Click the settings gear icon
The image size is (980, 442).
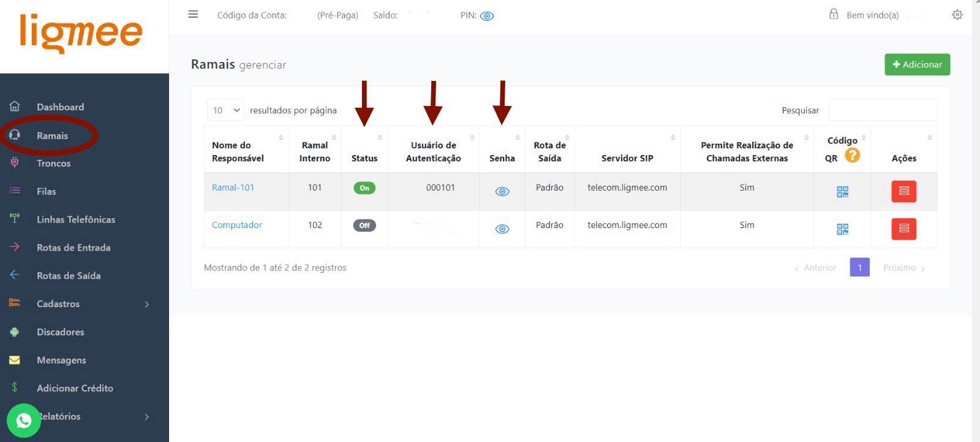[x=957, y=15]
